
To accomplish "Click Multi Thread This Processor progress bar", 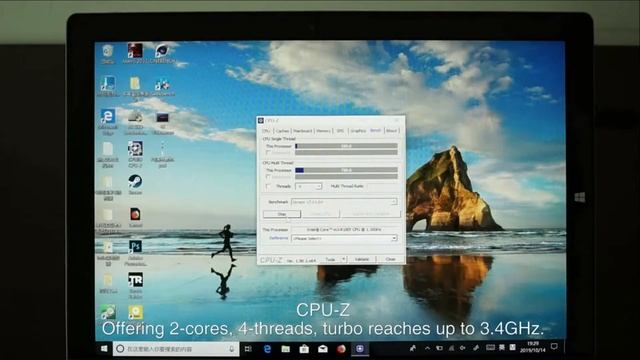I will tap(346, 170).
